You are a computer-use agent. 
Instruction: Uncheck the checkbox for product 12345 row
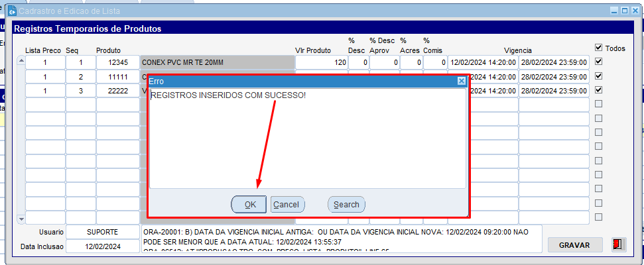click(x=598, y=62)
